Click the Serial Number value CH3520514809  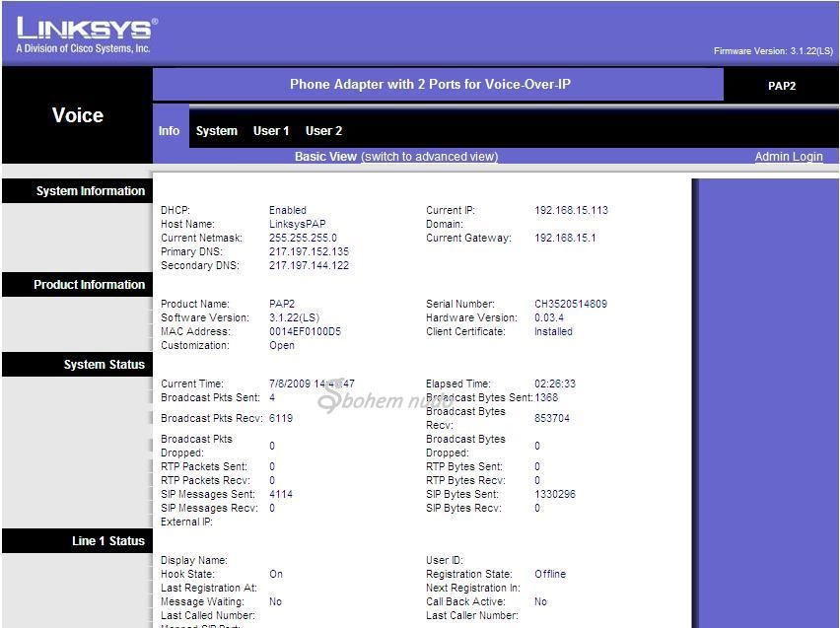pyautogui.click(x=570, y=304)
